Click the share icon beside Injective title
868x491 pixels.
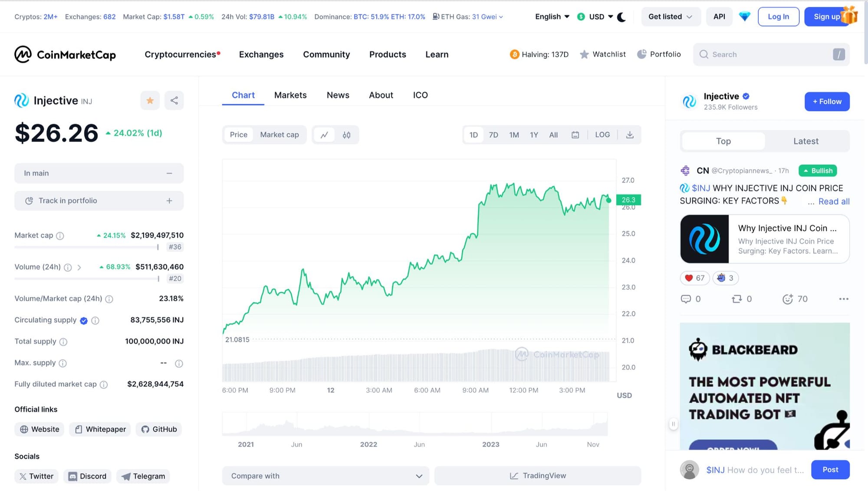pos(174,101)
